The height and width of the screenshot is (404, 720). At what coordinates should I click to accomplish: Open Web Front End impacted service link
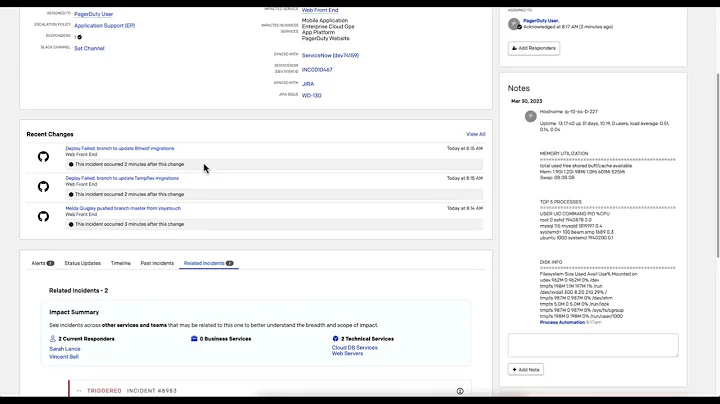click(320, 10)
